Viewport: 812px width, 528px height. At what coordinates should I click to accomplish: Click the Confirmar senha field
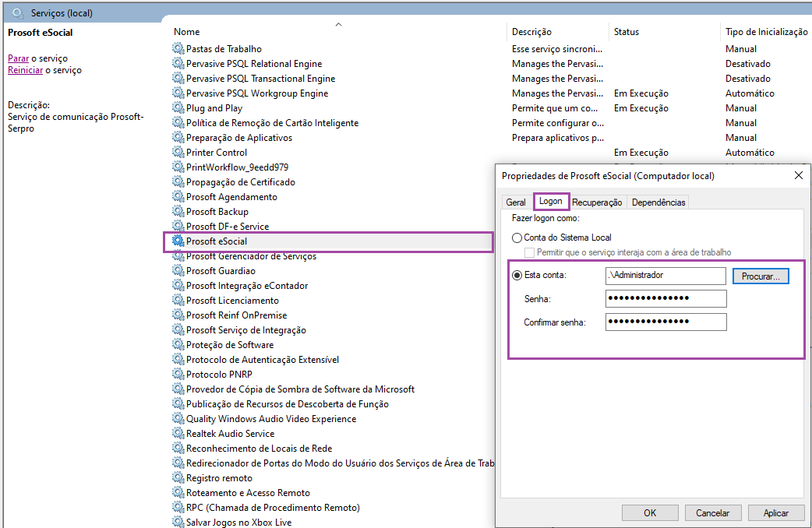665,322
